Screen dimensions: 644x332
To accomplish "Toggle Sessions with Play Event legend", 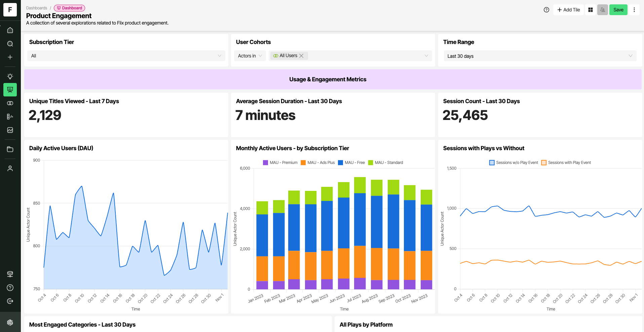I will click(x=566, y=163).
